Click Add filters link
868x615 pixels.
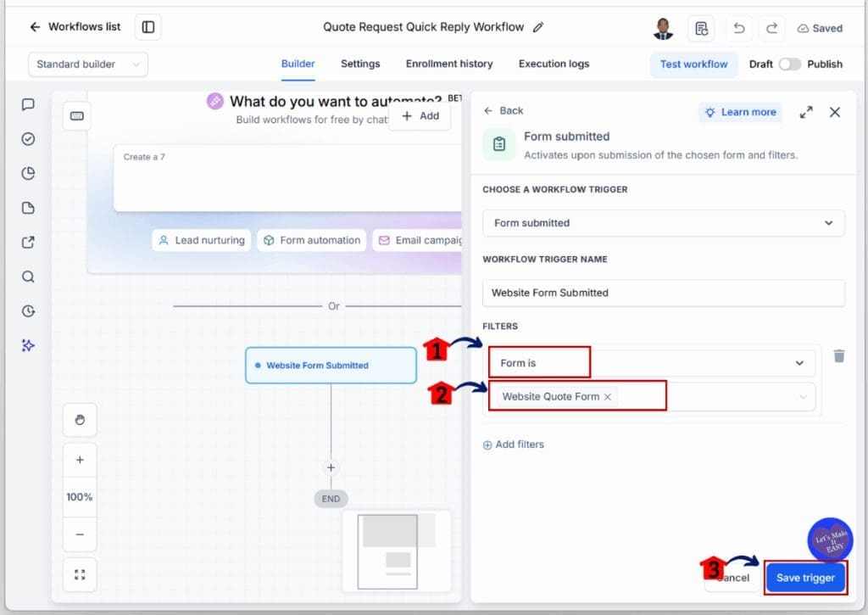click(514, 444)
